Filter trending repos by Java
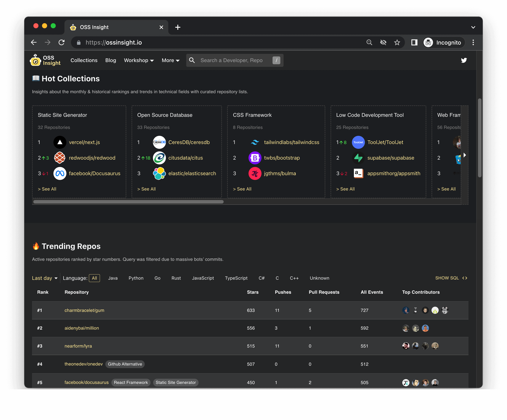This screenshot has width=507, height=420. 113,278
